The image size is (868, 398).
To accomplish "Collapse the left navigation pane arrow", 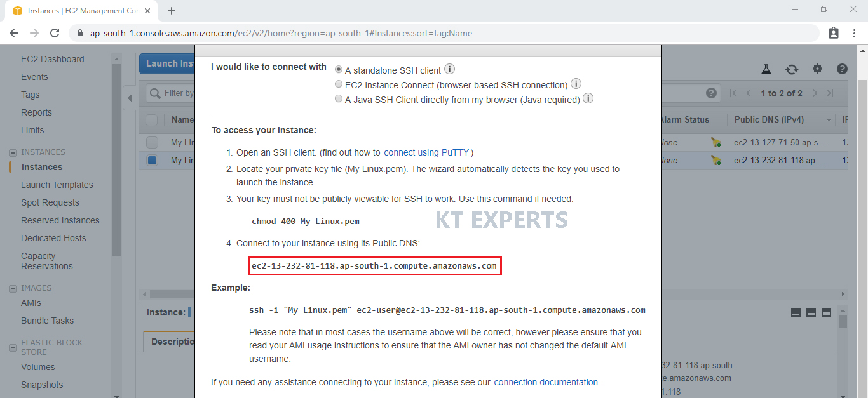I will (130, 98).
